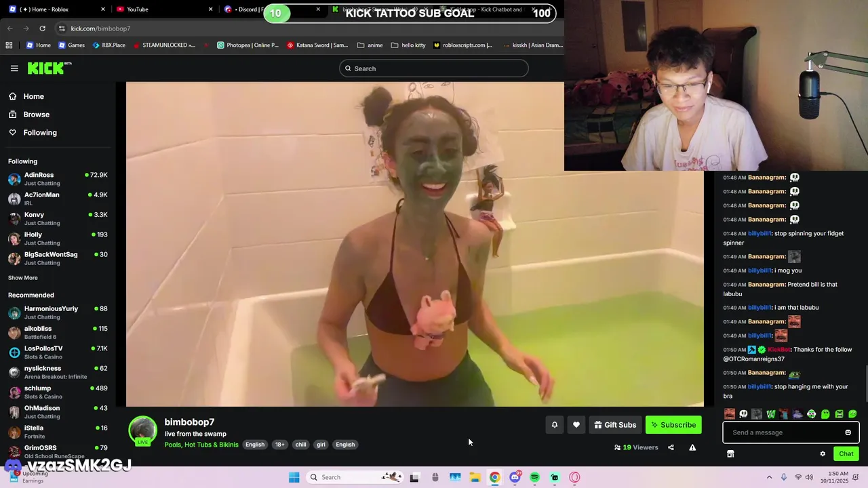Viewport: 868px width, 488px height.
Task: Click the girl tag
Action: (x=321, y=445)
